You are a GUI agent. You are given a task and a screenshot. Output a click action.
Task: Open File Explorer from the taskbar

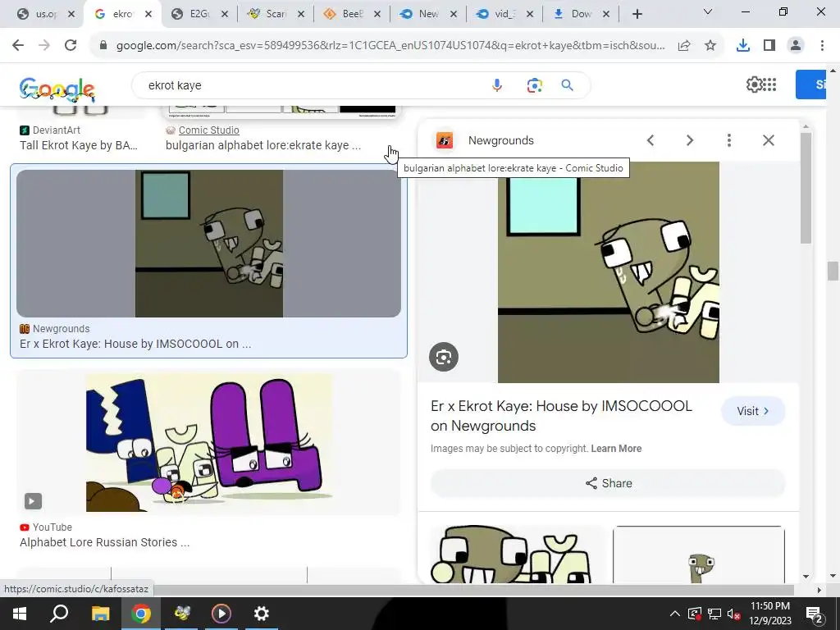pos(100,614)
